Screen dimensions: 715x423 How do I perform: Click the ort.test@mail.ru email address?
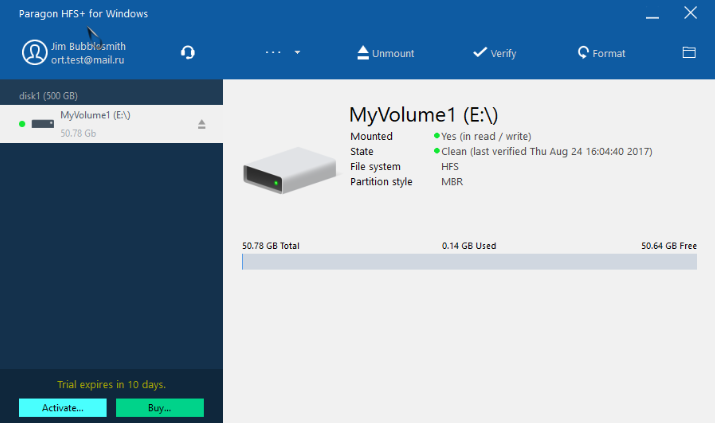(88, 60)
